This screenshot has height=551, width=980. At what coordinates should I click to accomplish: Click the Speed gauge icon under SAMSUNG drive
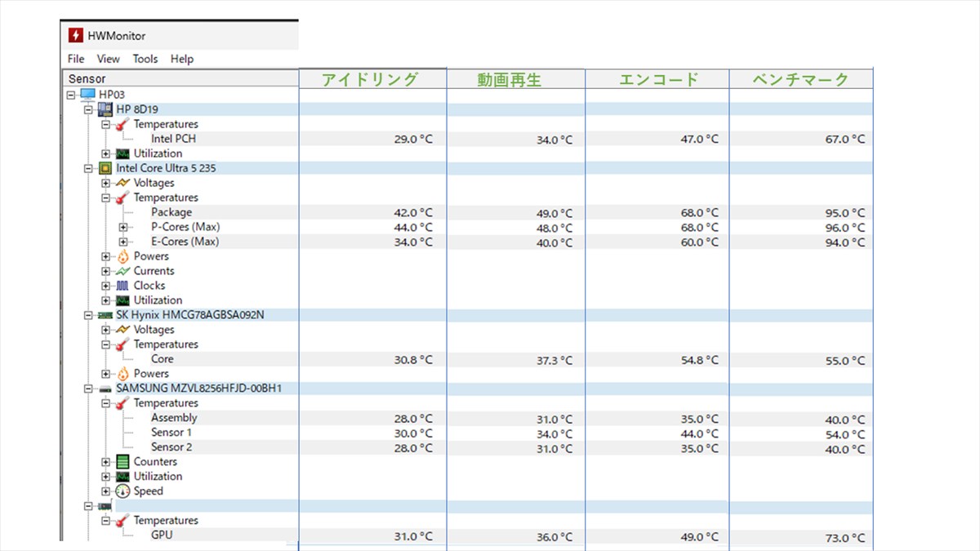[x=122, y=491]
